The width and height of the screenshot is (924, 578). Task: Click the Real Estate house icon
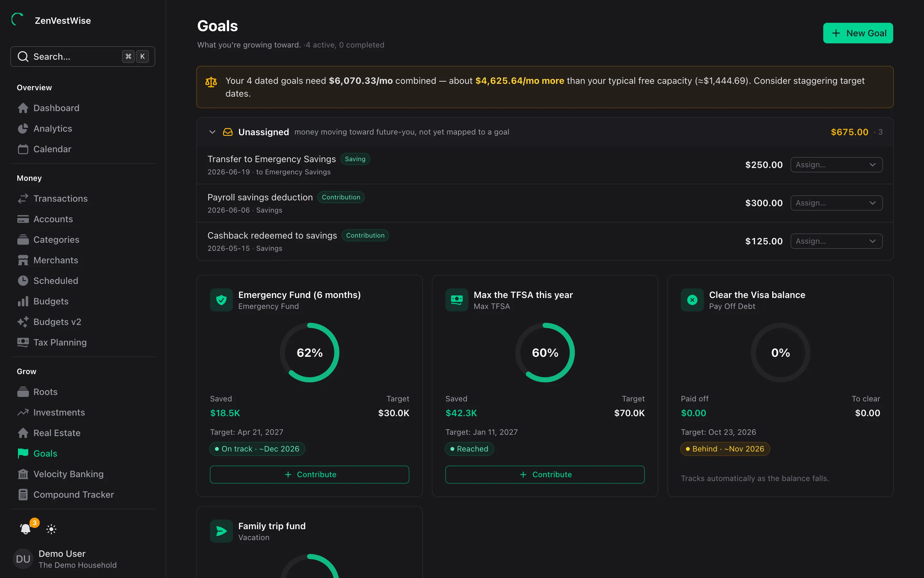pos(23,433)
